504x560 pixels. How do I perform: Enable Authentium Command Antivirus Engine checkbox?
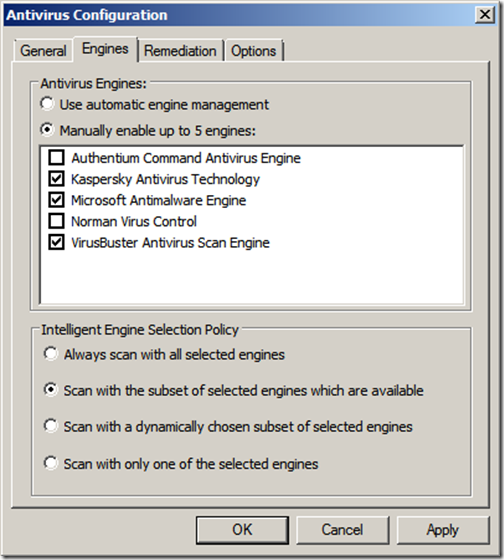56,158
